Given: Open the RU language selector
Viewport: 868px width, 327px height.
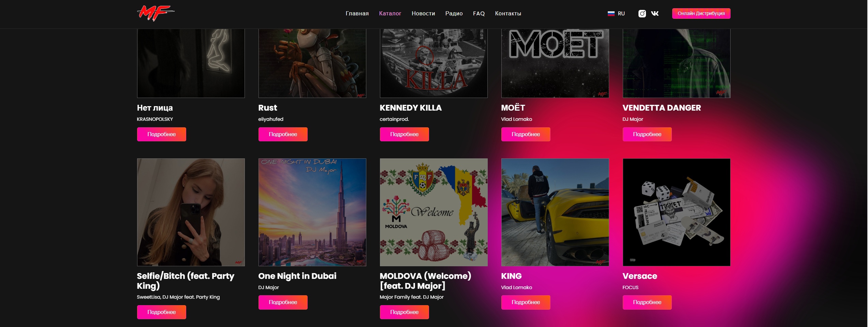Looking at the screenshot, I should [x=616, y=14].
